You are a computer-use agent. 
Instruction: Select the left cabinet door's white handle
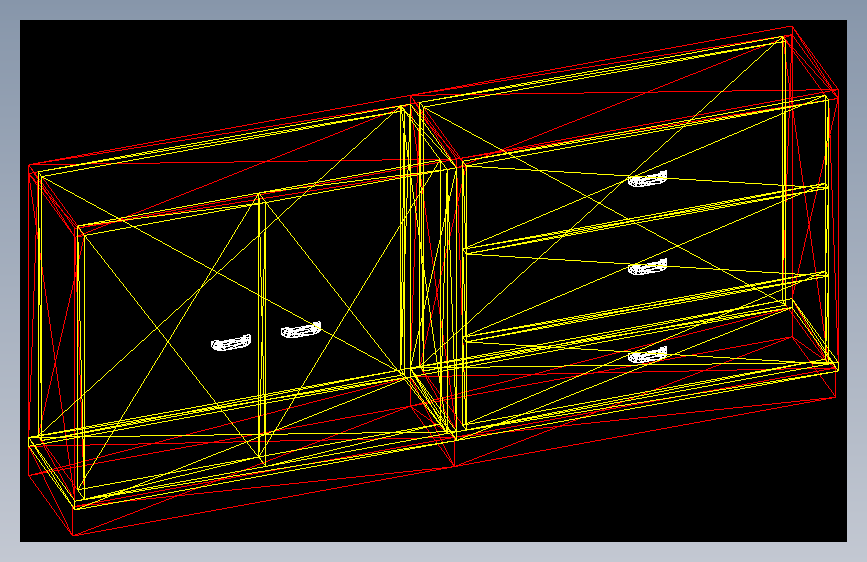point(231,342)
